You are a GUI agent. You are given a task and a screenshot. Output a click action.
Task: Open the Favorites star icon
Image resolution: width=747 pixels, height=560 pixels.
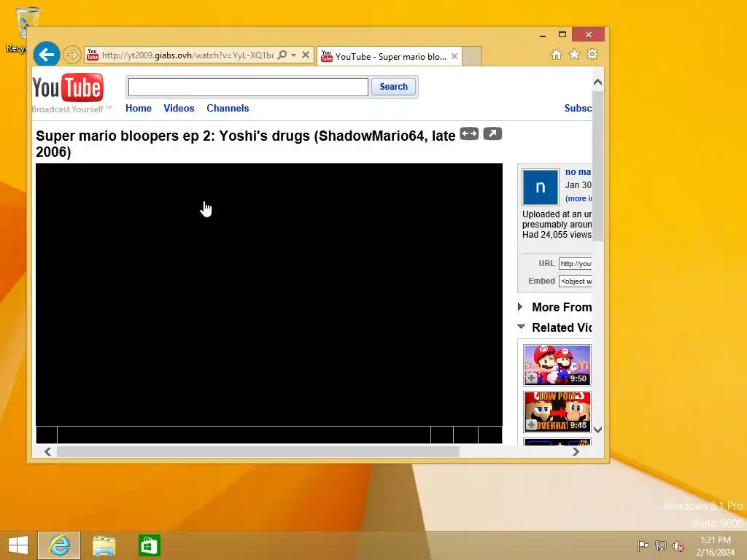pyautogui.click(x=575, y=55)
